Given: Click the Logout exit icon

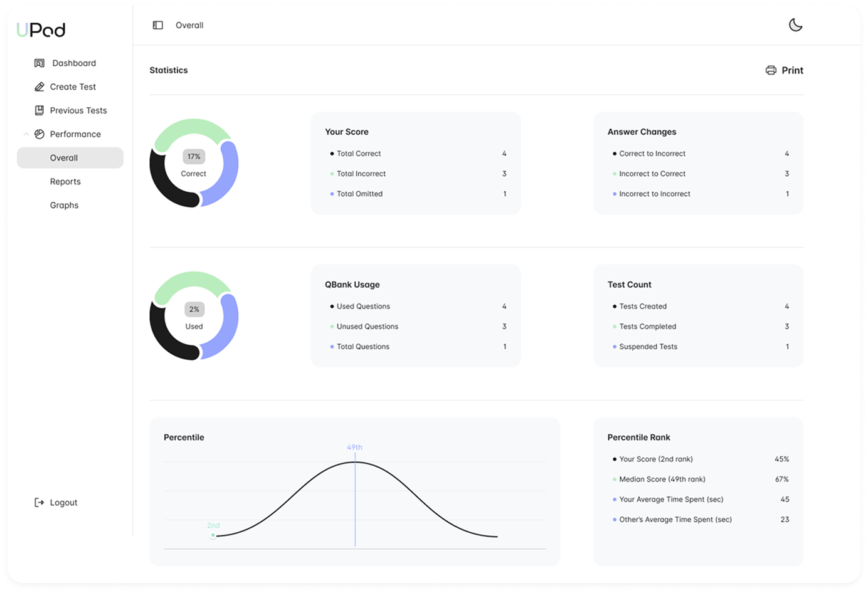Looking at the screenshot, I should tap(38, 502).
